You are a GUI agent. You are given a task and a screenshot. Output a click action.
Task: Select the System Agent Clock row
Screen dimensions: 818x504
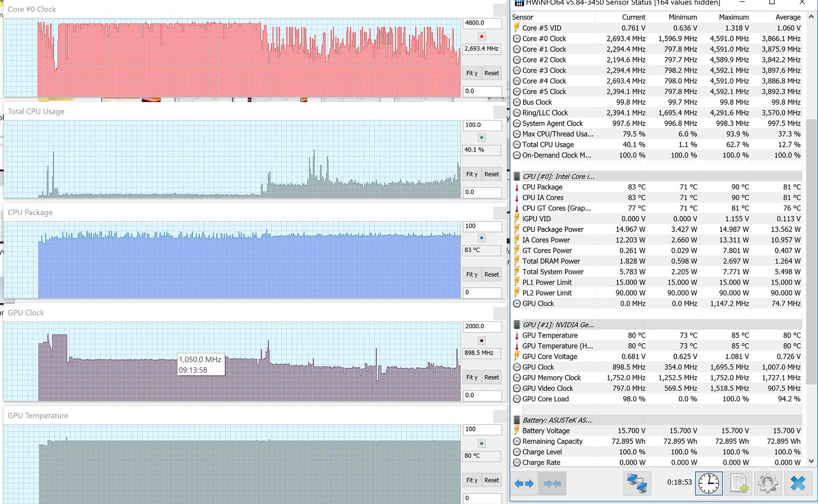pyautogui.click(x=657, y=123)
